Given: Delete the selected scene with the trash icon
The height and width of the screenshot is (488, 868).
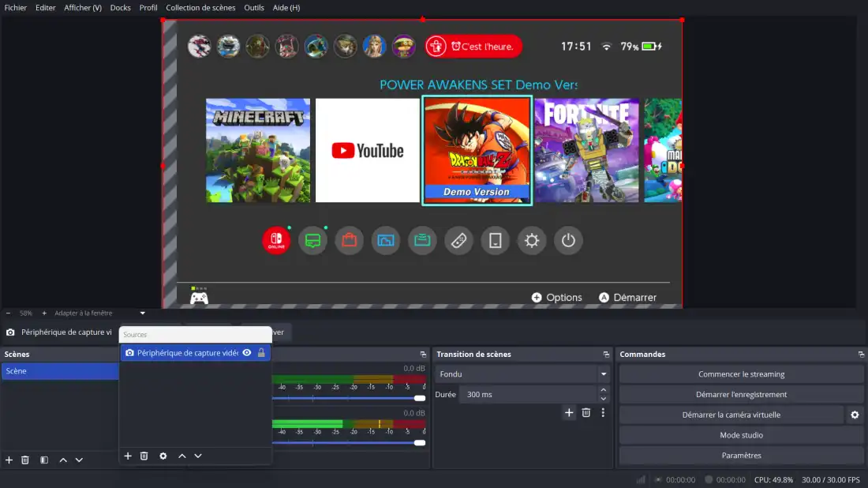Looking at the screenshot, I should tap(25, 460).
